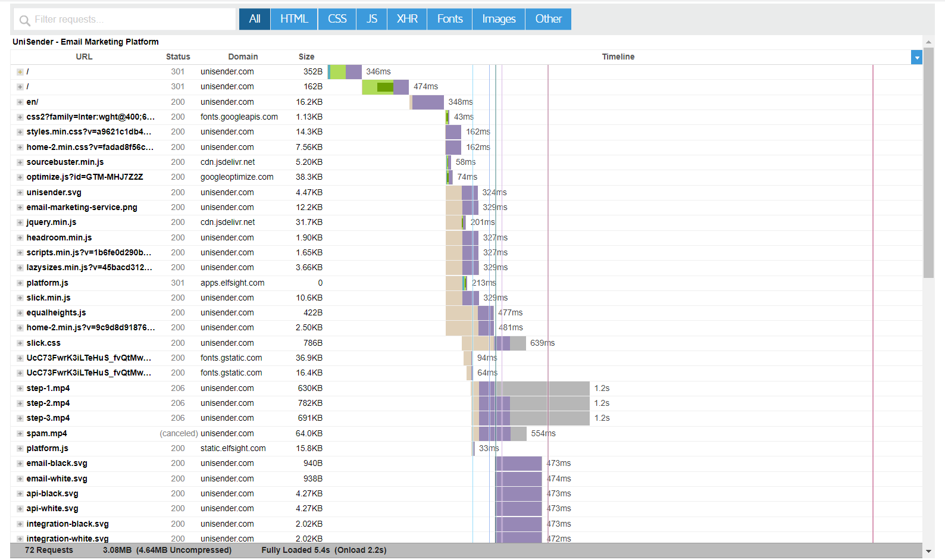Expand the styles.min.css request row

20,132
